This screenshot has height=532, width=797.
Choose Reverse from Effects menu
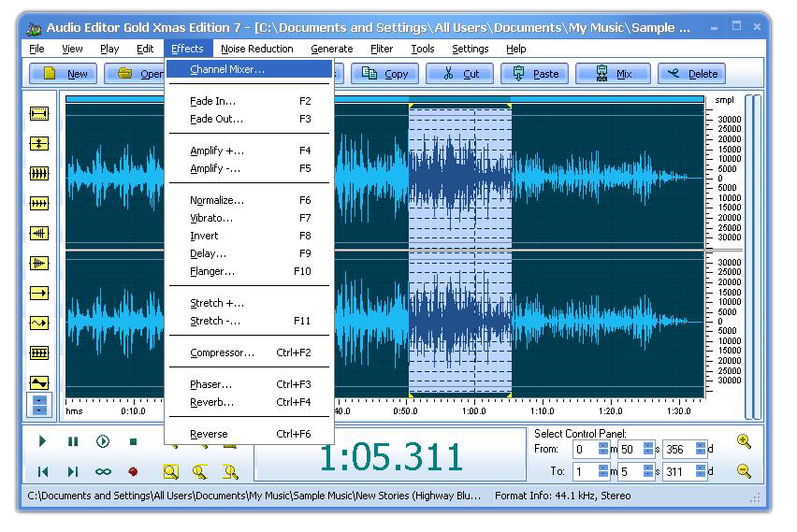pyautogui.click(x=250, y=434)
